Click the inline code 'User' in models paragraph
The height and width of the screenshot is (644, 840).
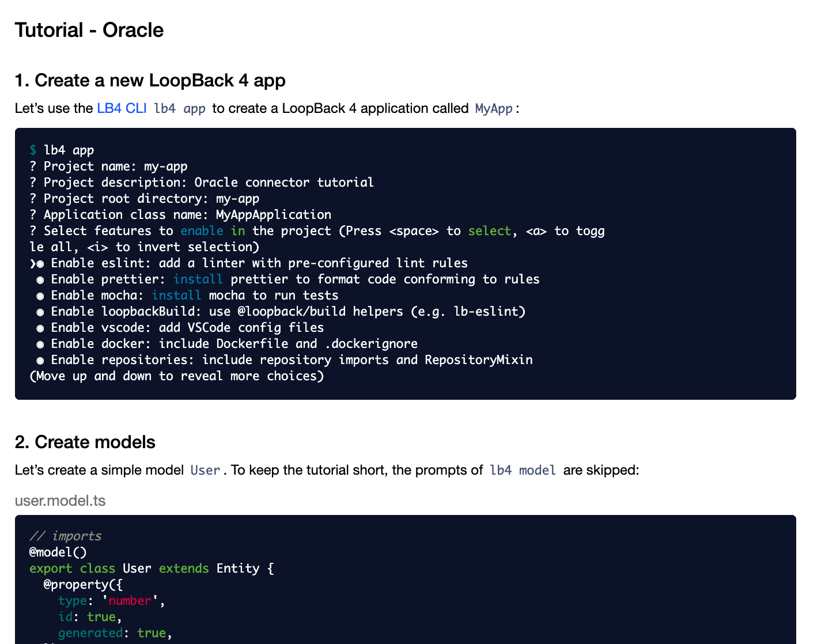[x=205, y=470]
